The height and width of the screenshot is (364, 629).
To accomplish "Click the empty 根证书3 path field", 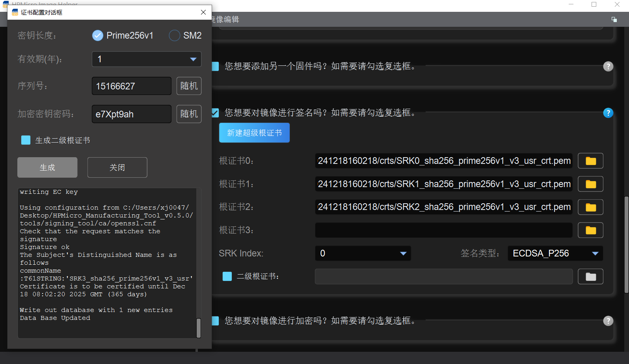I will [444, 230].
